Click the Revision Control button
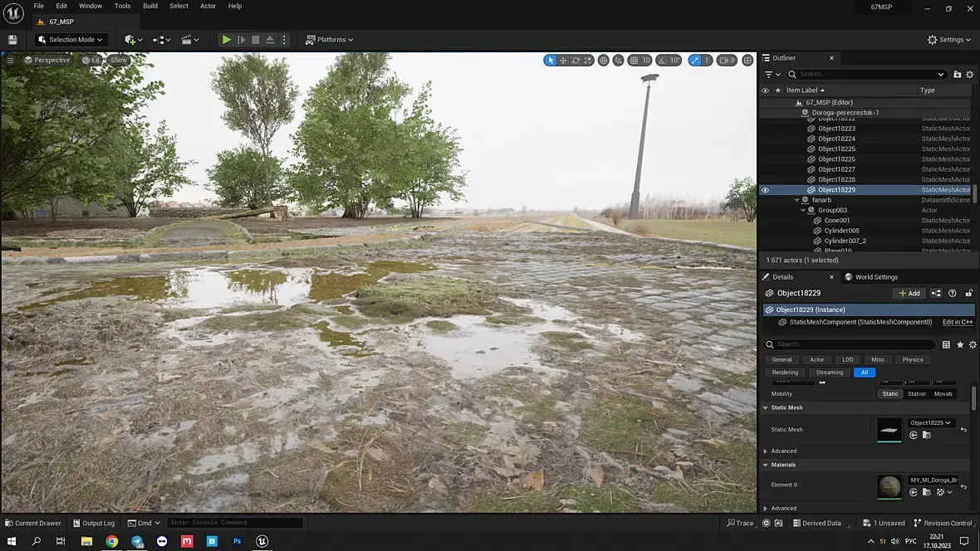Screen dimensions: 980x551 (943, 523)
